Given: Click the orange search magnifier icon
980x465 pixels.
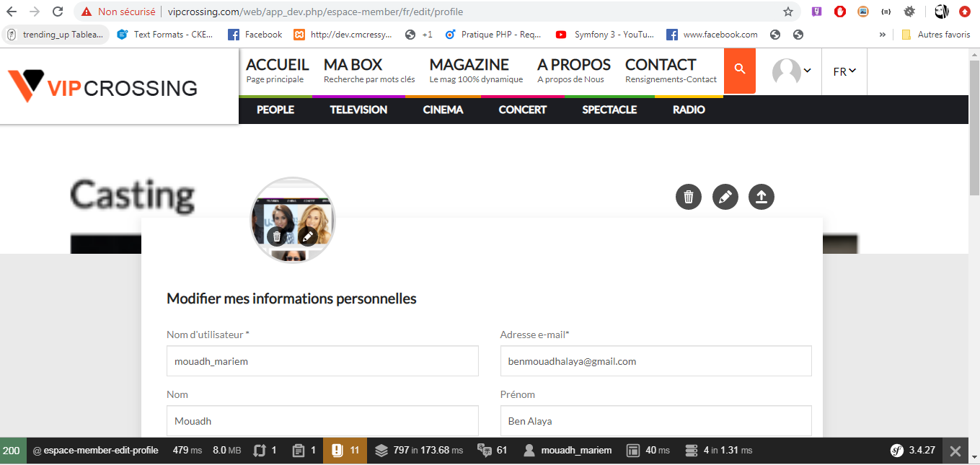Looking at the screenshot, I should (x=739, y=70).
